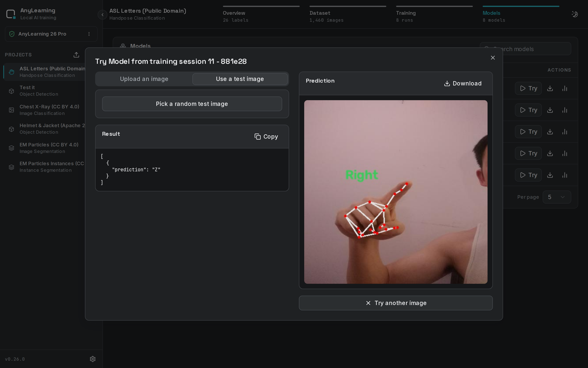Collapse the sidebar with the chevron button
Viewport: 588px width, 368px height.
[102, 15]
